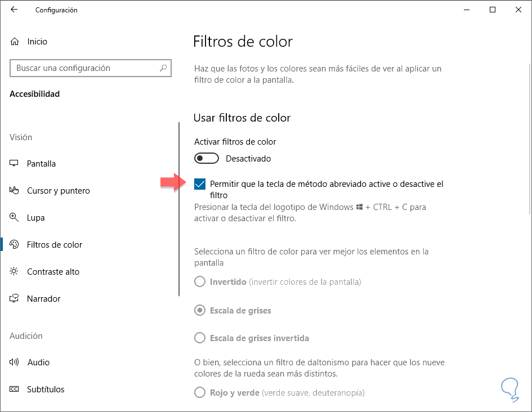Select the Escala de grises option
532x412 pixels.
(200, 310)
